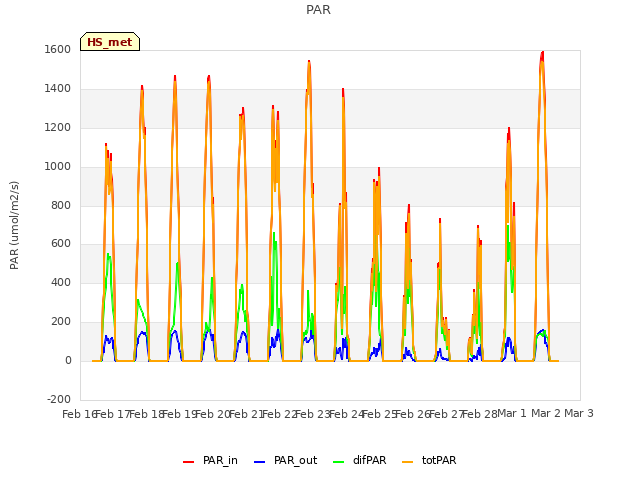
Task: Click the 800 y-axis tick label
Action: [61, 205]
